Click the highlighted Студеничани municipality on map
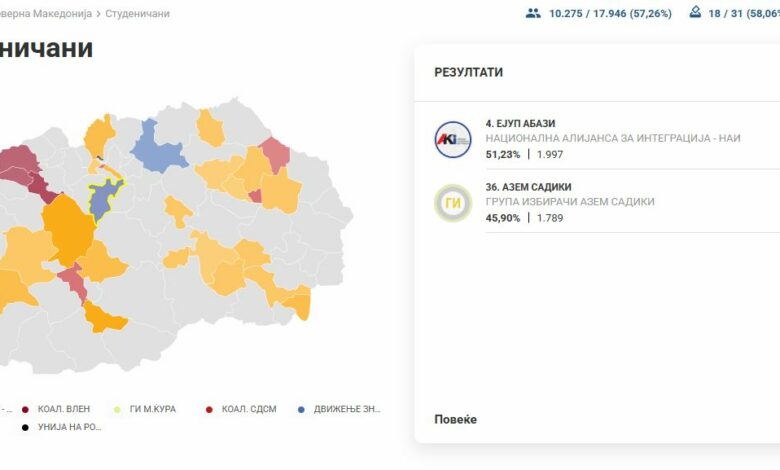Screen dimensions: 780x470 tap(103, 198)
